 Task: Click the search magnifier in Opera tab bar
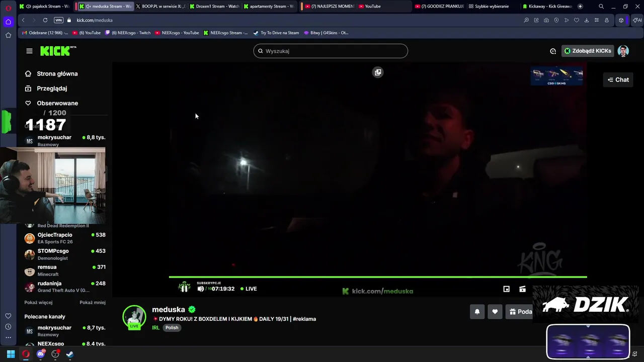[601, 7]
